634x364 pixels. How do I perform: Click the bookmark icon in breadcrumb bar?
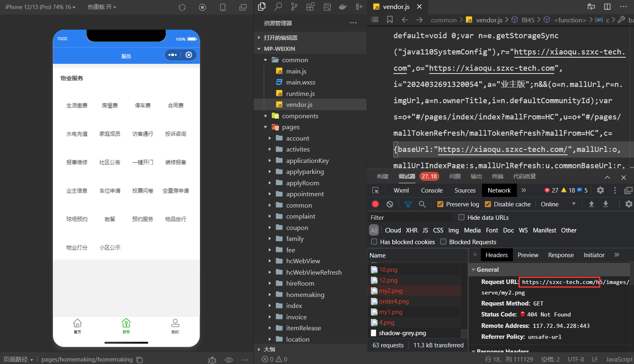click(390, 19)
